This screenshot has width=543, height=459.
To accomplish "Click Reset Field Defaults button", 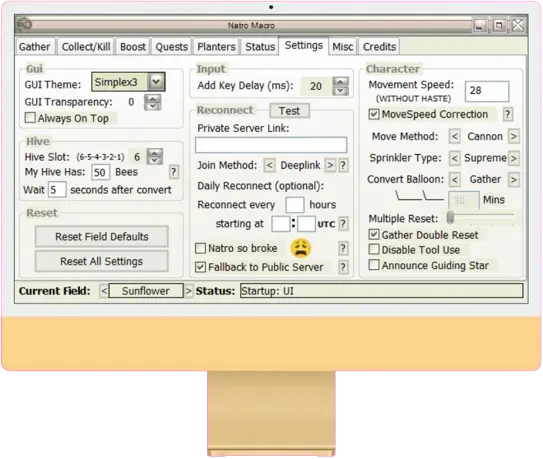I will [102, 237].
